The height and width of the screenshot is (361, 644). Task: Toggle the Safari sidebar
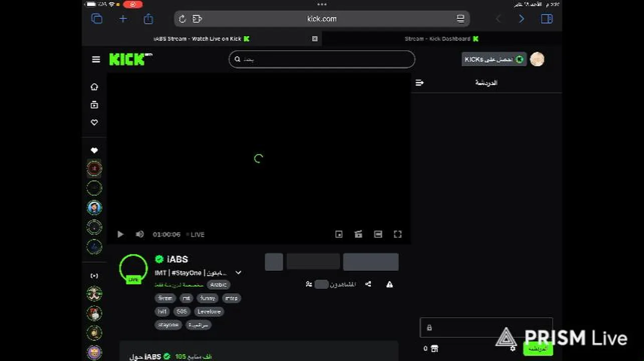click(x=547, y=19)
